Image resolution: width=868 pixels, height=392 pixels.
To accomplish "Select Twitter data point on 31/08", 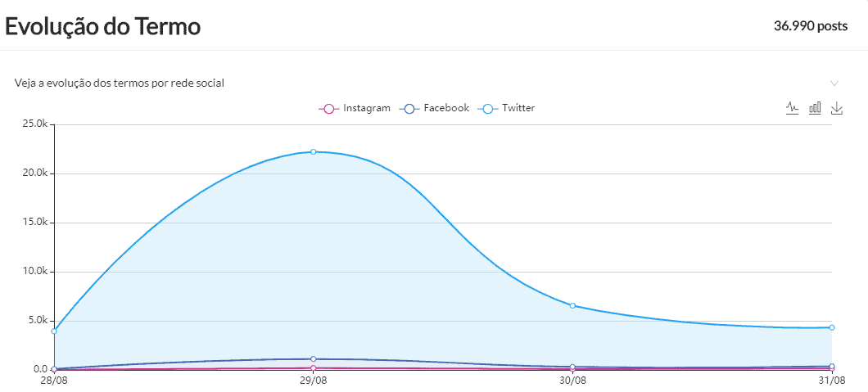I will (832, 327).
